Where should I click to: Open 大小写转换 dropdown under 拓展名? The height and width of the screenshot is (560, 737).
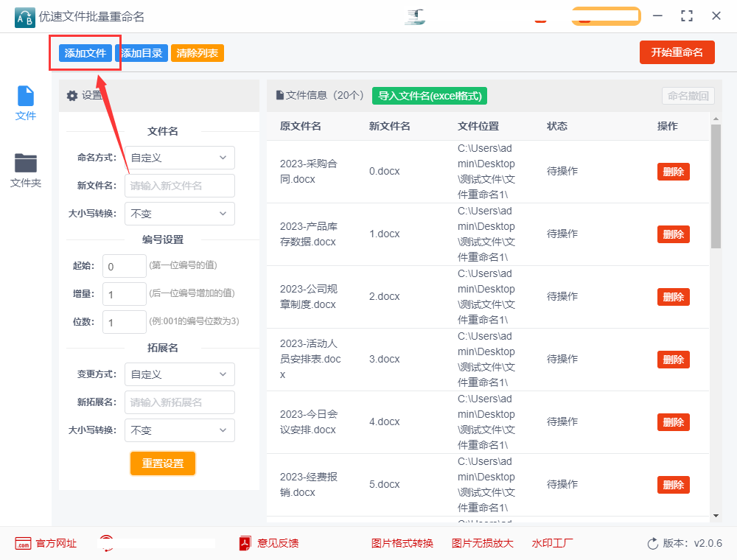(x=180, y=430)
